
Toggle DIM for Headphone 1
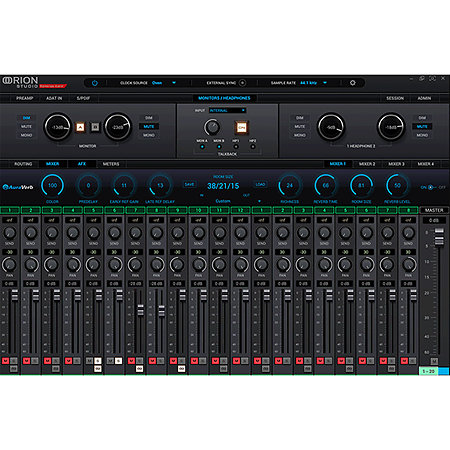300,118
